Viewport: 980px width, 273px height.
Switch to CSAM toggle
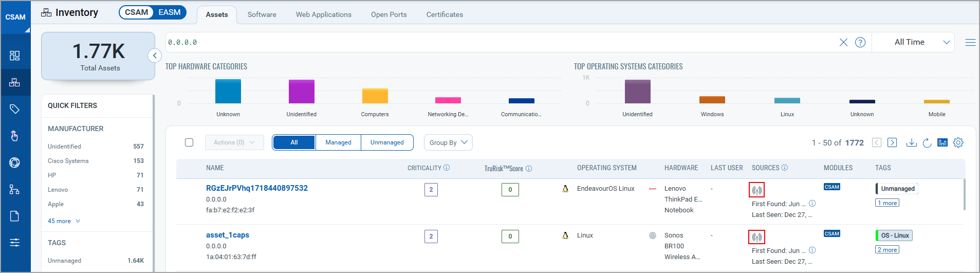136,12
